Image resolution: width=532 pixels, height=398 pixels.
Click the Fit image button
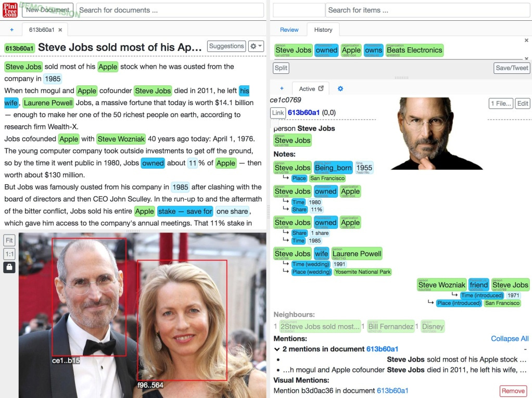click(x=9, y=240)
